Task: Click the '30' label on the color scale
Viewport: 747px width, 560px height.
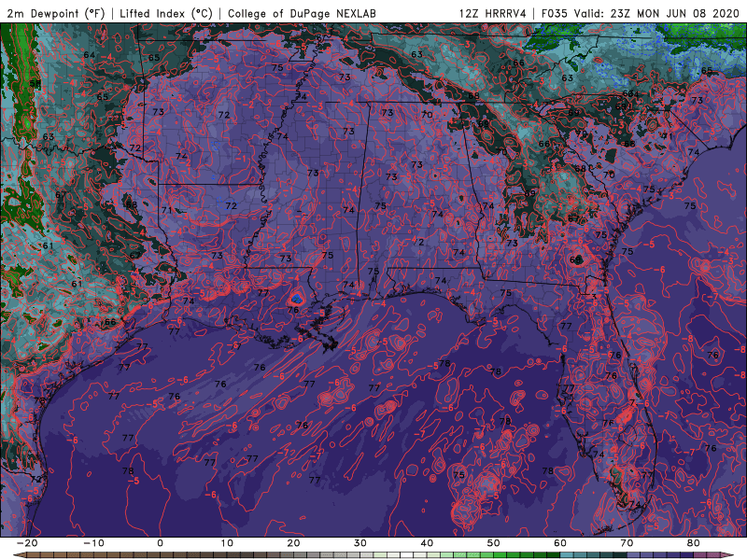Action: tap(360, 543)
